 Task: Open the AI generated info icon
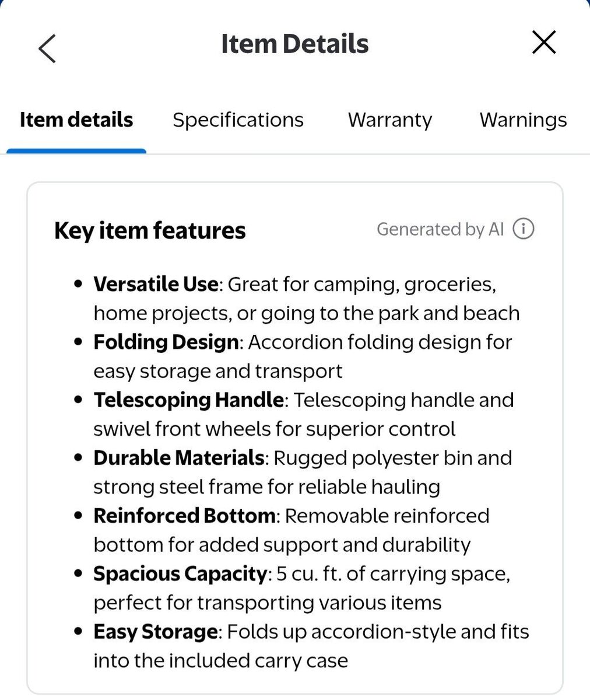tap(523, 229)
